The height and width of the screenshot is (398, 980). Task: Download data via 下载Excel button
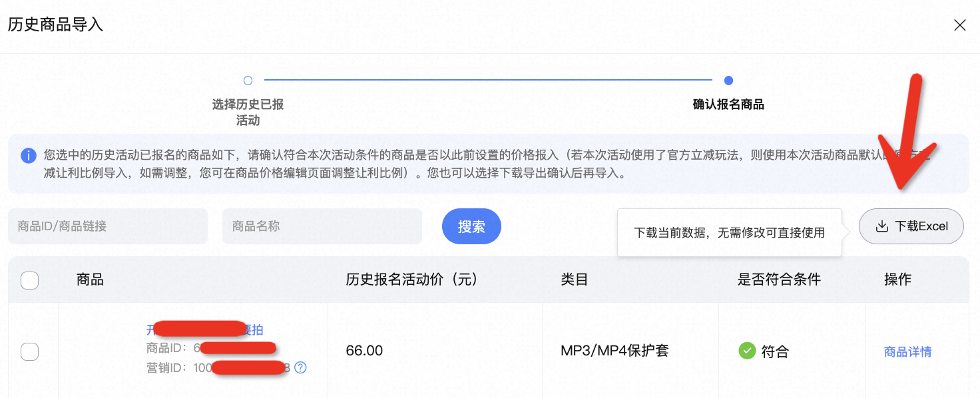coord(911,226)
